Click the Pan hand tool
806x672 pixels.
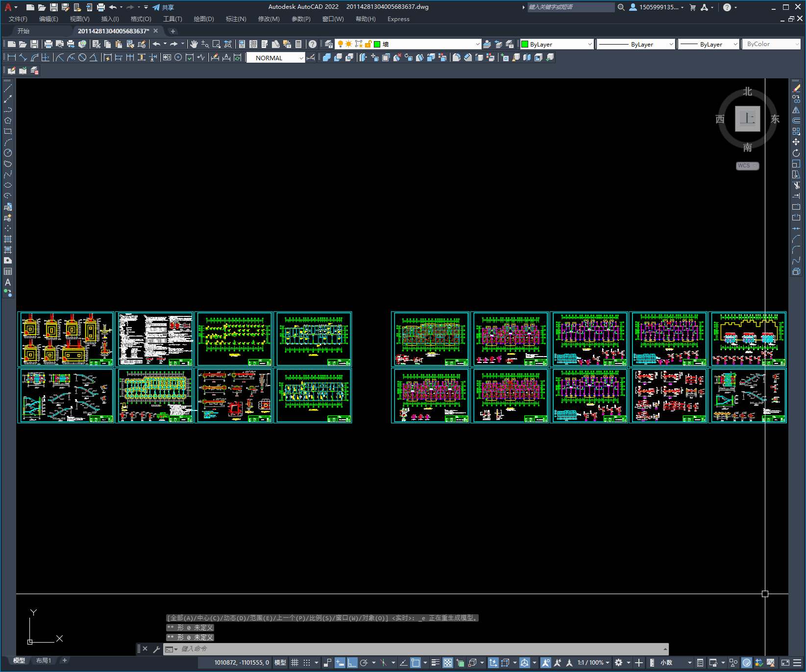pyautogui.click(x=194, y=44)
